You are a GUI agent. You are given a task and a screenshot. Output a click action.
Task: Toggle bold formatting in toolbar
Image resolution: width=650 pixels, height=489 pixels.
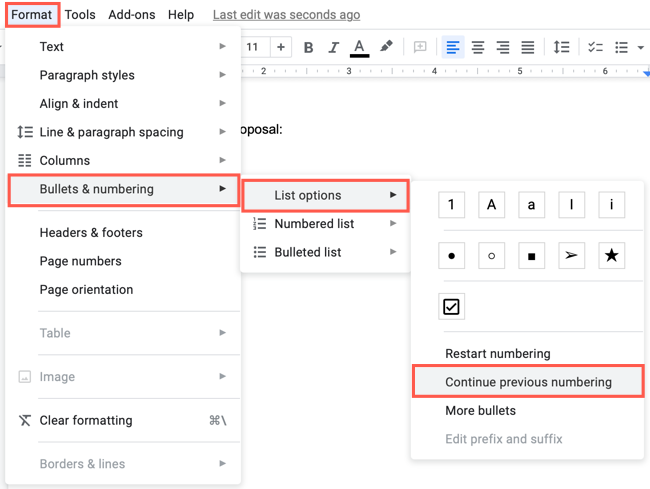coord(308,47)
